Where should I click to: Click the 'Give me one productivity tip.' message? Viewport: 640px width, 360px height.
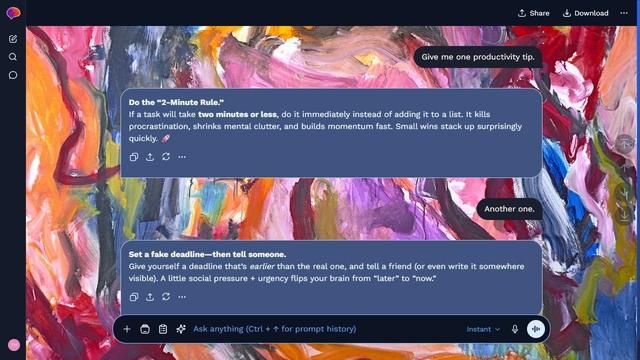click(x=478, y=57)
